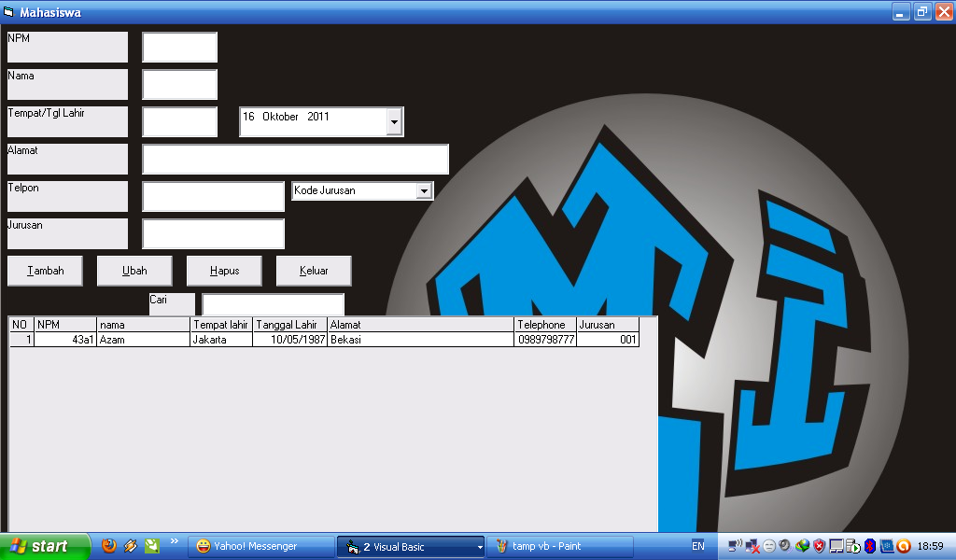This screenshot has width=956, height=560.
Task: Click the Tempat lahir column header
Action: tap(221, 325)
